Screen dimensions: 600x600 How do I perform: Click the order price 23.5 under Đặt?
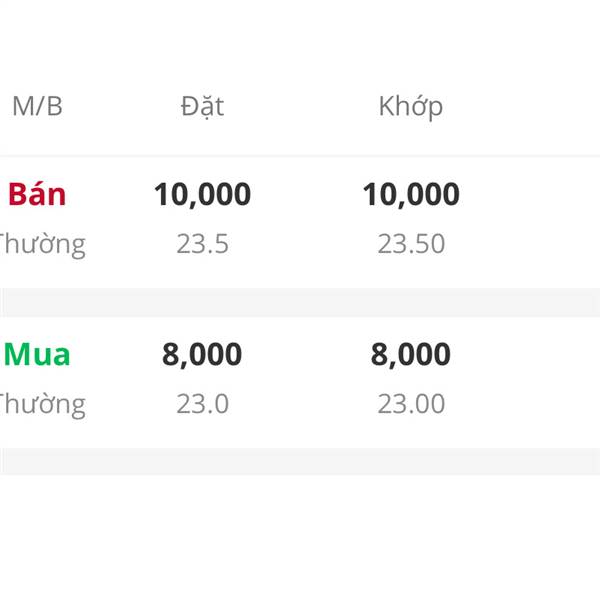202,244
